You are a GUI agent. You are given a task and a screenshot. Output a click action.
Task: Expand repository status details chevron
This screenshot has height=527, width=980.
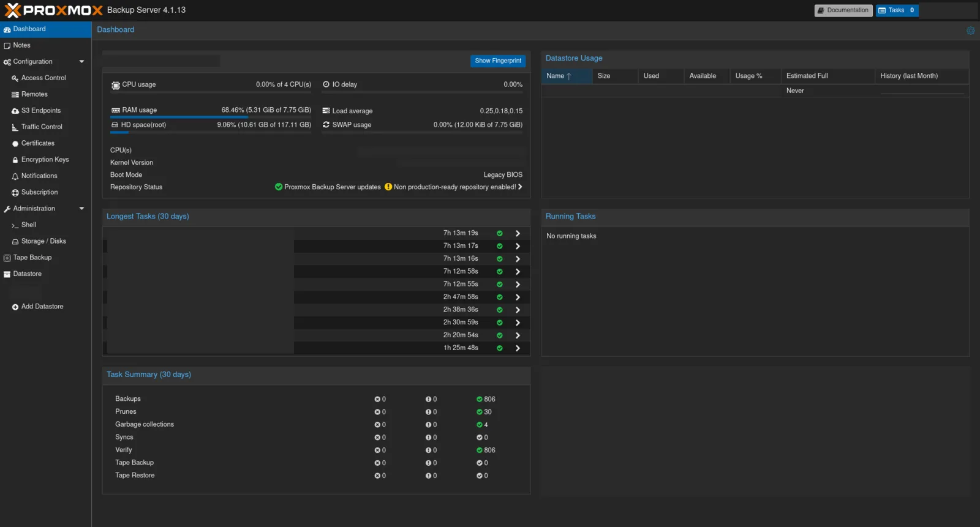coord(520,187)
